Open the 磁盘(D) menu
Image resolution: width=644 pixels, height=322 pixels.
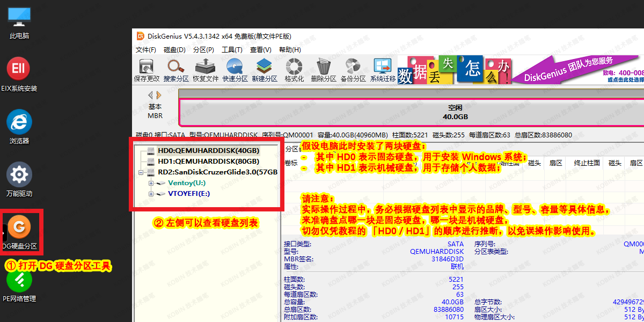tap(173, 49)
